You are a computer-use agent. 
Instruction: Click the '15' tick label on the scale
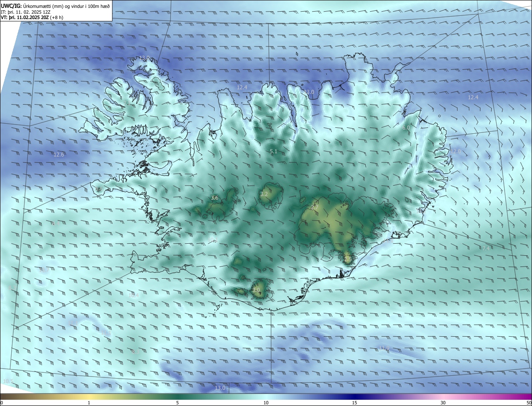(355, 403)
